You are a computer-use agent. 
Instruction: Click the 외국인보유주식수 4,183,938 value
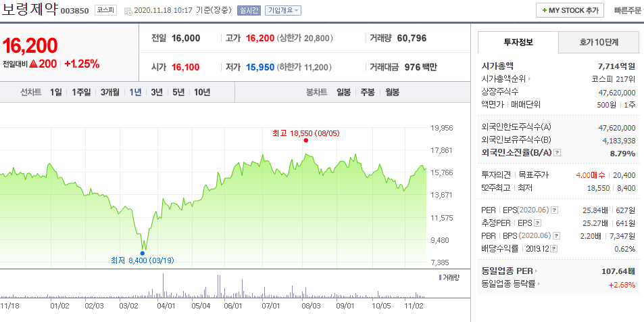tap(619, 140)
